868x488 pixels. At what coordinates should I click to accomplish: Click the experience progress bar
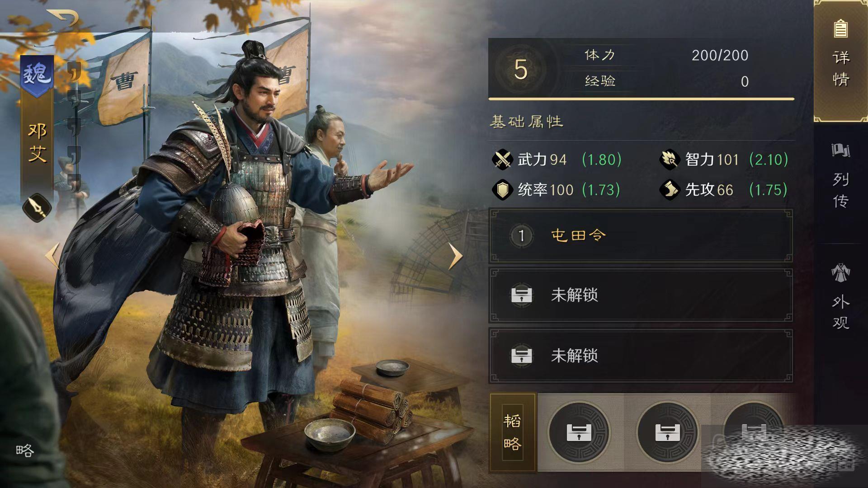click(x=641, y=99)
